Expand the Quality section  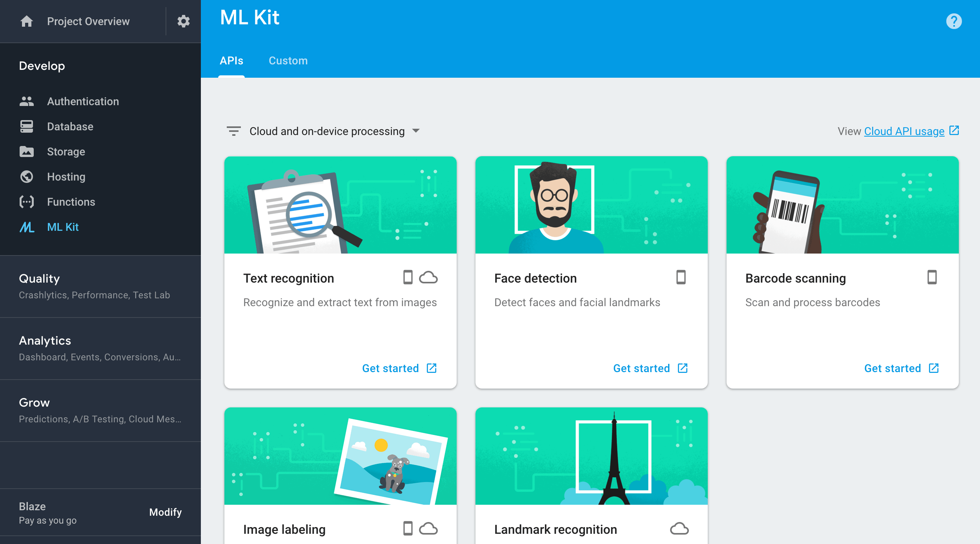coord(100,287)
